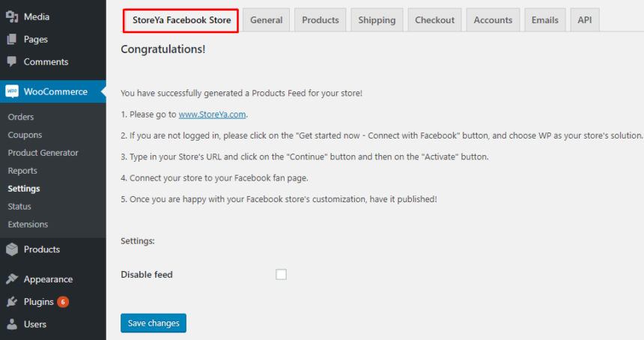
Task: Click the Comments speech bubble icon
Action: point(12,61)
